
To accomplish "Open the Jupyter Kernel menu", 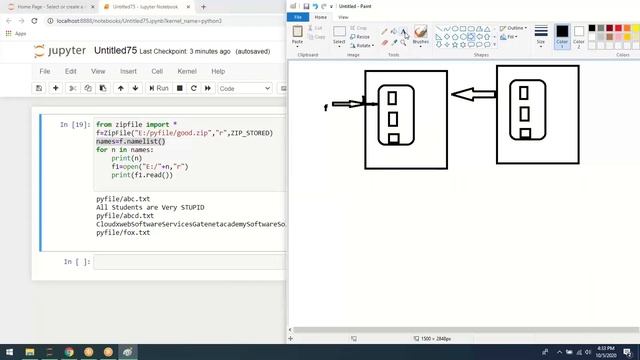I will pos(187,71).
